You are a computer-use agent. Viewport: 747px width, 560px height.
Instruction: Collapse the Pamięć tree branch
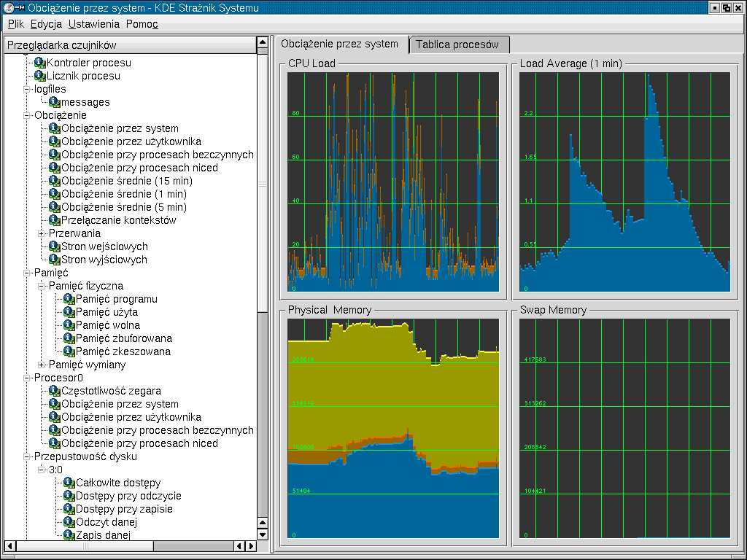27,273
